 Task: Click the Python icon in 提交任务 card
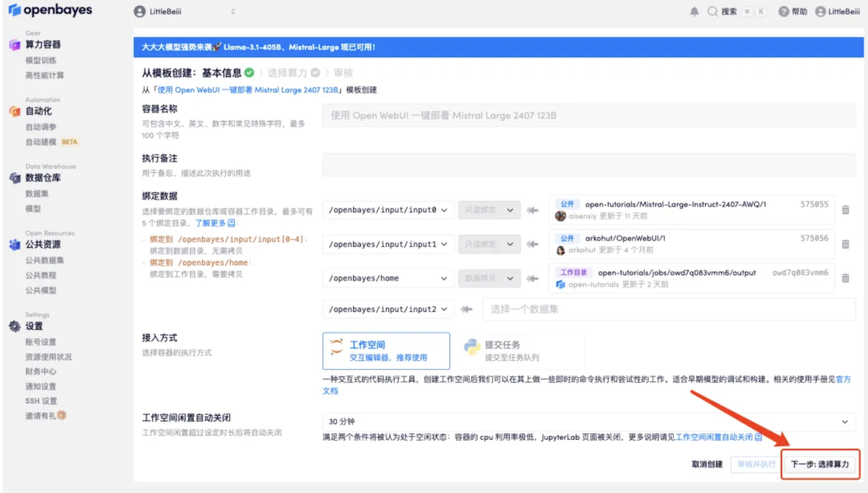472,347
